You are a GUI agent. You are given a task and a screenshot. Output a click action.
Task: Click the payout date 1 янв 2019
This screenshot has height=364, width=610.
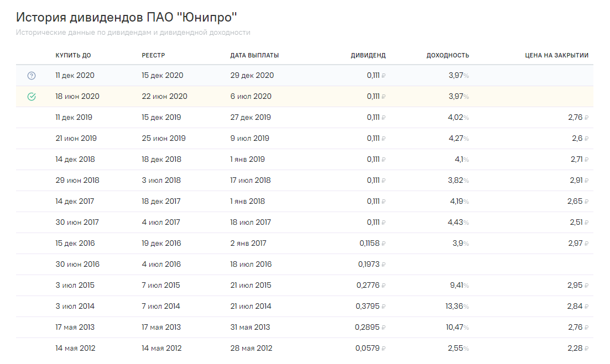pyautogui.click(x=247, y=159)
